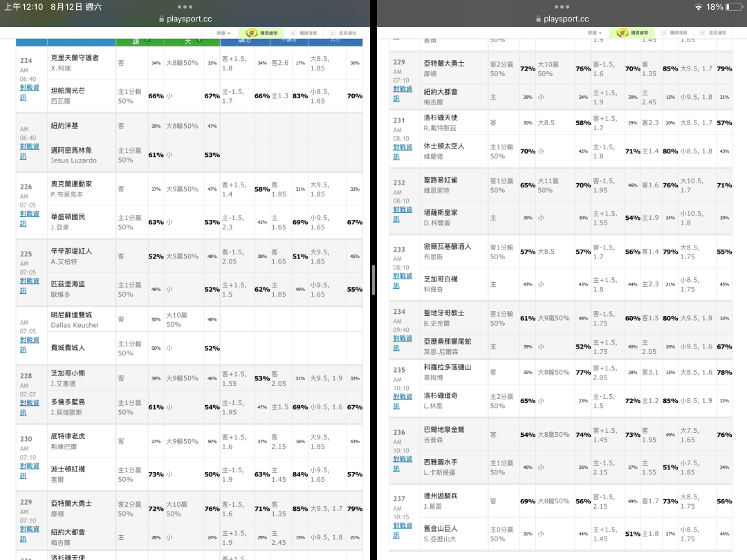
Task: Tap playsport.cc address in right window
Action: 566,19
